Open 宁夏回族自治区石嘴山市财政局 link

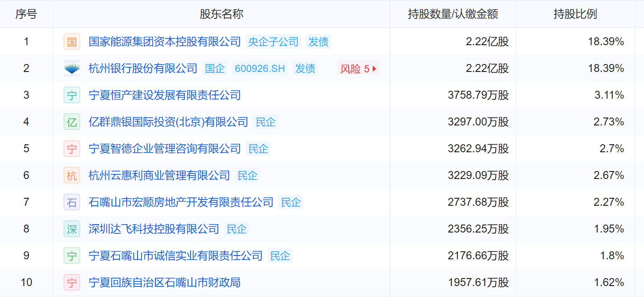(x=165, y=282)
